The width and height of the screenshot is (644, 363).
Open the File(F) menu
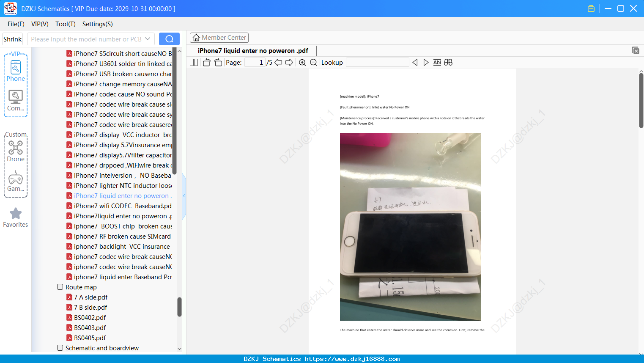[16, 24]
